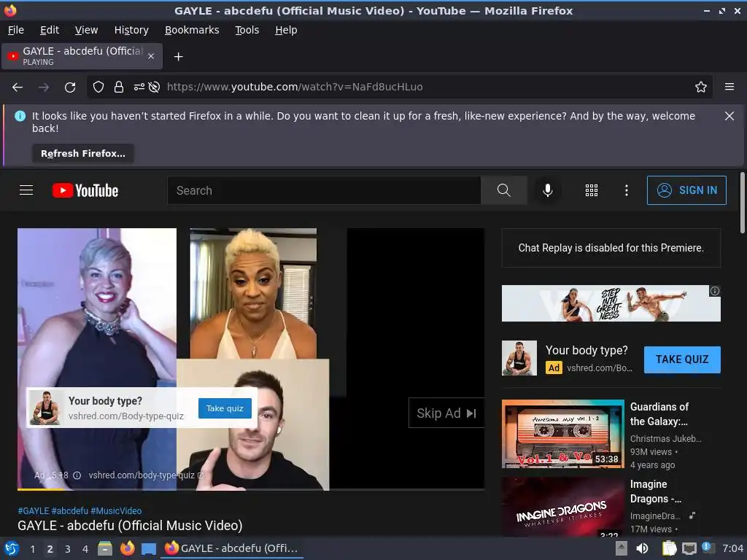Open the Firefox hamburger application menu

(x=729, y=87)
